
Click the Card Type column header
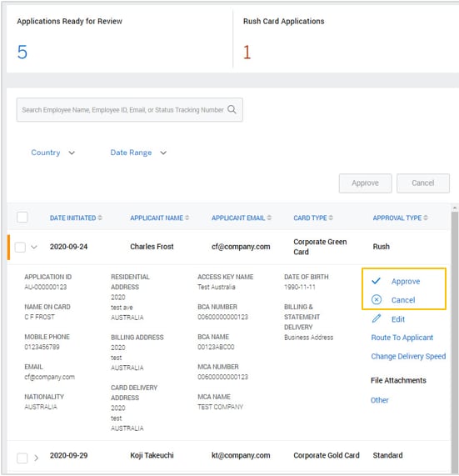[x=310, y=218]
